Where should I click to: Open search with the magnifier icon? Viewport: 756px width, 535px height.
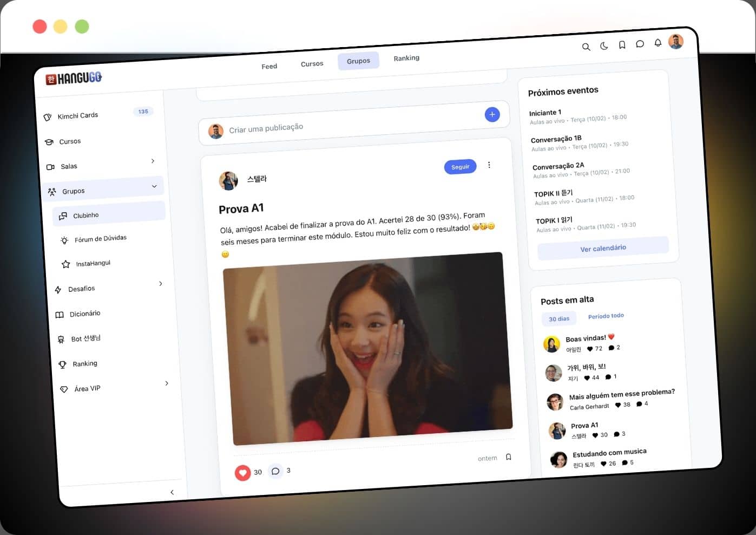586,47
